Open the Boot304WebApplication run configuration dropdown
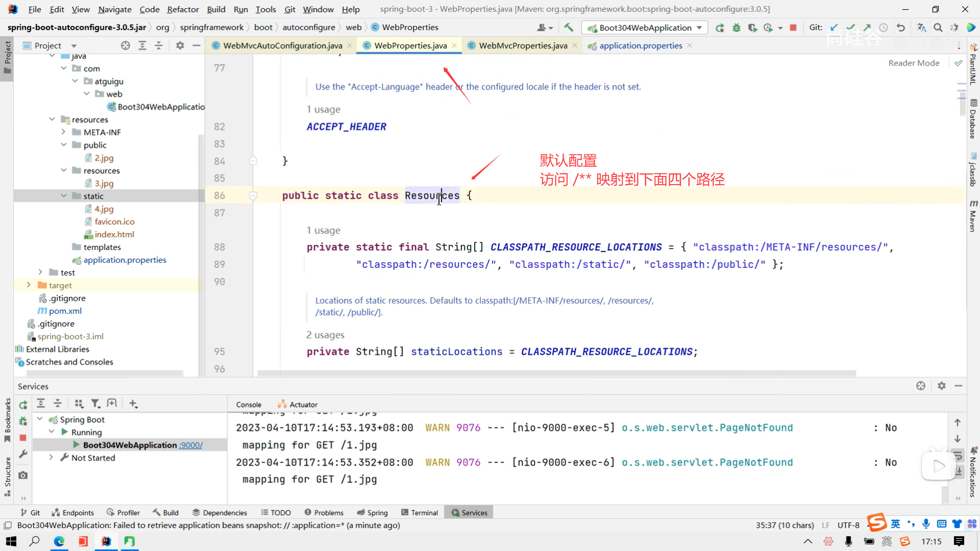980x551 pixels. (x=645, y=28)
